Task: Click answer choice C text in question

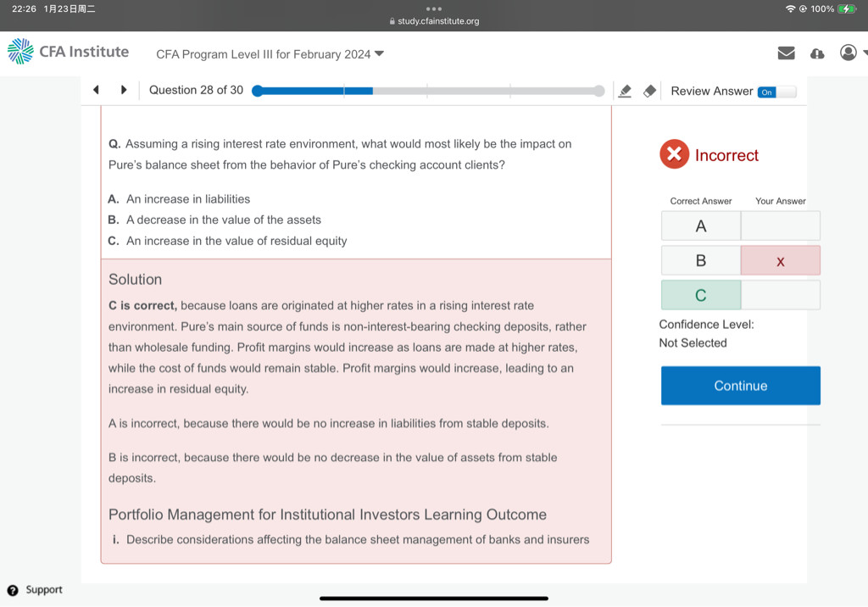Action: coord(236,241)
